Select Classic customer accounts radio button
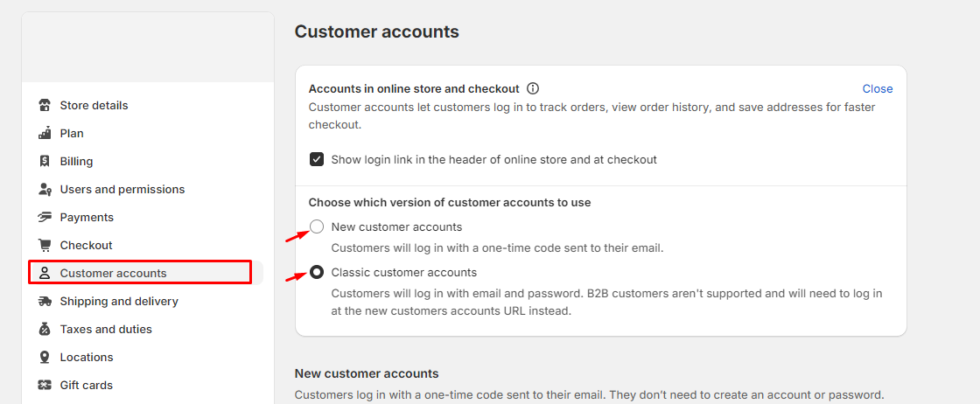The image size is (980, 404). [x=317, y=273]
